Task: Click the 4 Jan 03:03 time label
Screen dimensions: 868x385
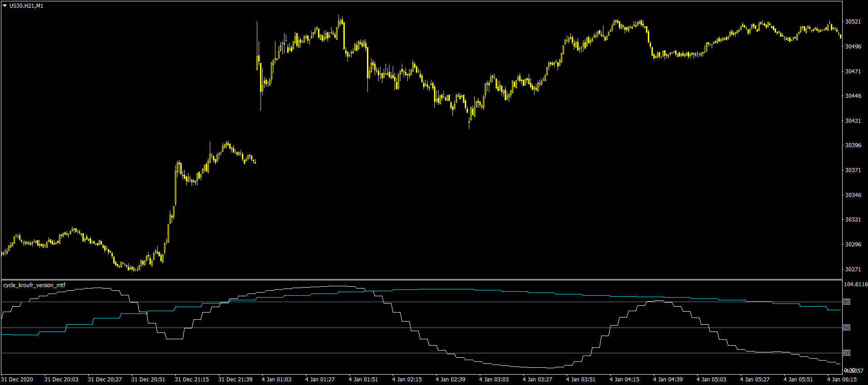Action: (x=494, y=380)
